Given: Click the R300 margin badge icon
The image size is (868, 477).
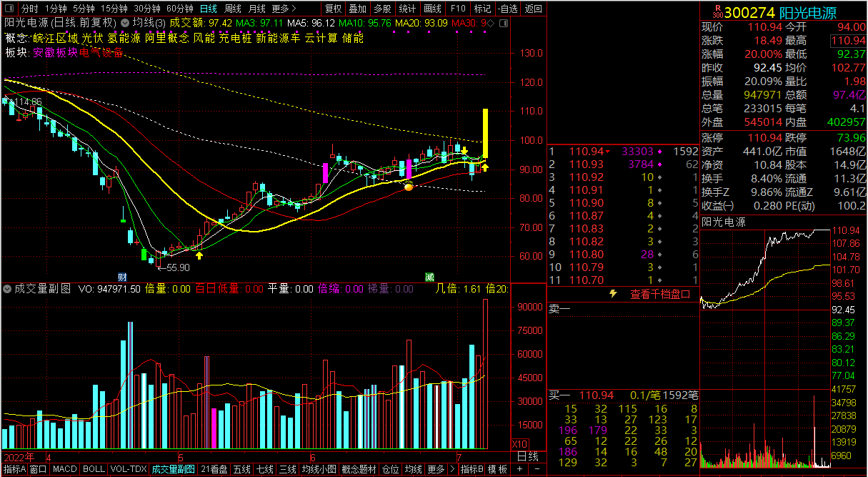Looking at the screenshot, I should 717,13.
